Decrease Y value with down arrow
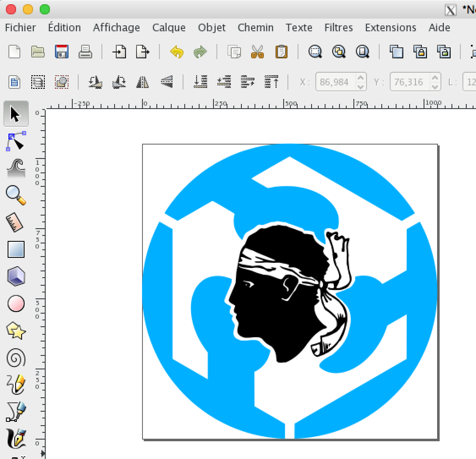 435,87
